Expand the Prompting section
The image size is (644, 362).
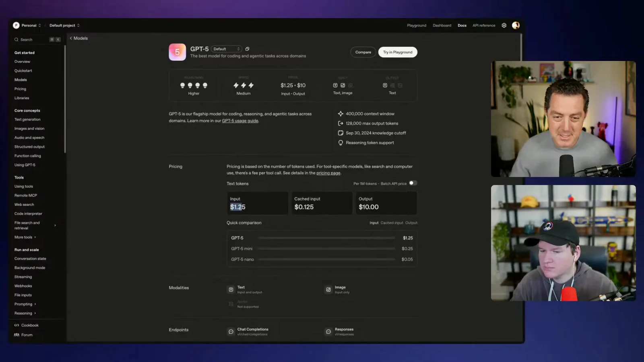[x=25, y=304]
